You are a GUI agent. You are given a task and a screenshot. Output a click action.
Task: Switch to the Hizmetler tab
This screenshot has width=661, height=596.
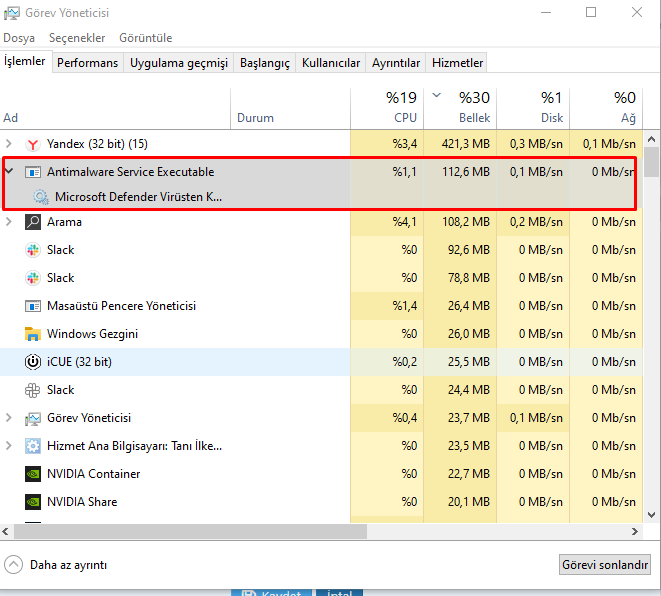click(x=457, y=63)
